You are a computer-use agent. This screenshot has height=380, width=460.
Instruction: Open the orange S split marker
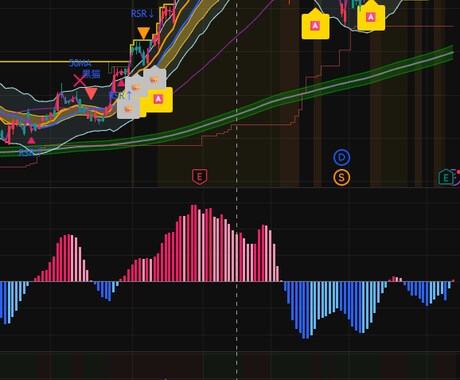342,177
